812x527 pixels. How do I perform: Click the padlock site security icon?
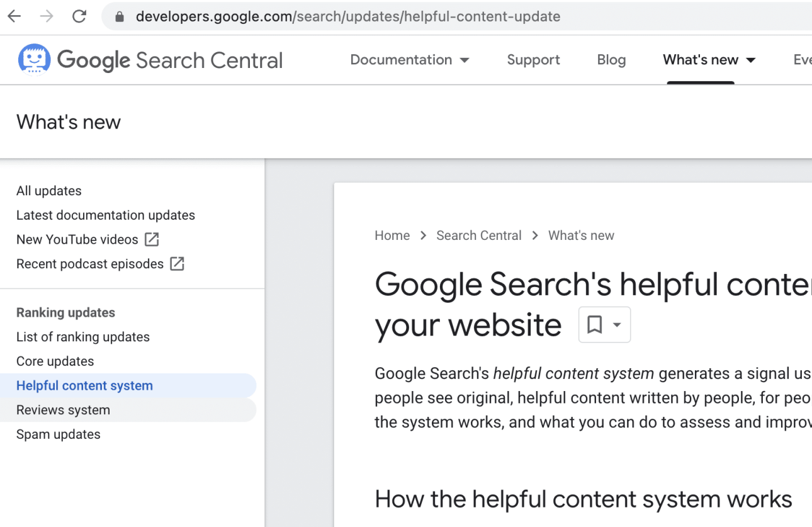click(120, 17)
